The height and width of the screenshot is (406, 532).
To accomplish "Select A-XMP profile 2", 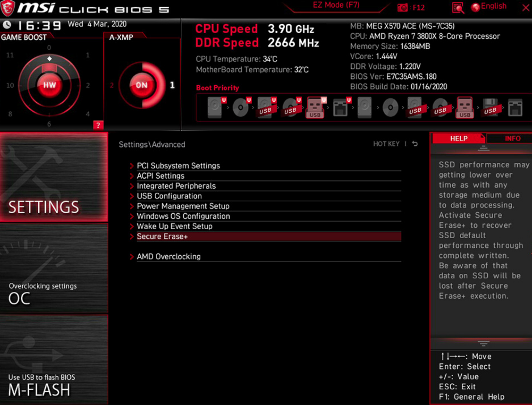I will tap(112, 85).
